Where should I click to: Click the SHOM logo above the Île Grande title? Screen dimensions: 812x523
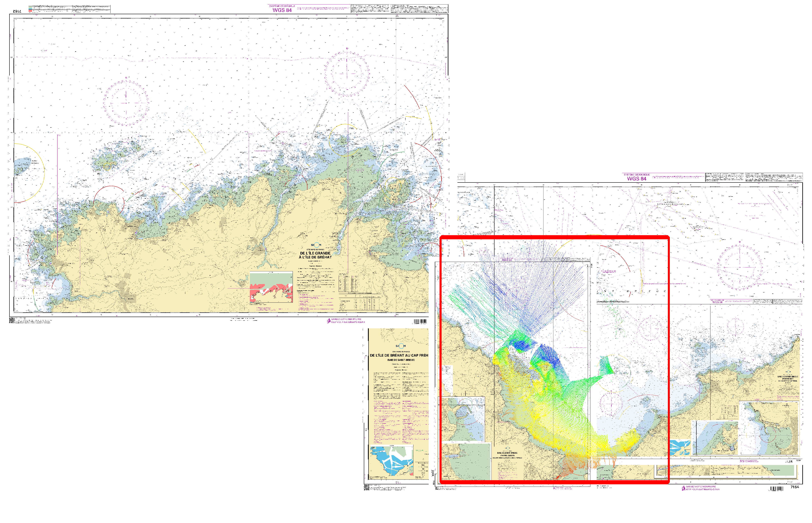[x=316, y=245]
